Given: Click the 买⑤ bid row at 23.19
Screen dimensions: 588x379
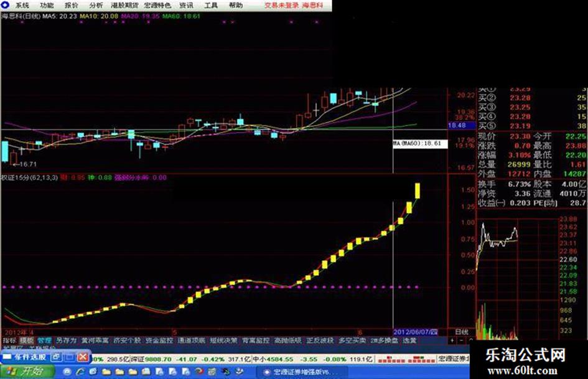Looking at the screenshot, I should pyautogui.click(x=531, y=126).
